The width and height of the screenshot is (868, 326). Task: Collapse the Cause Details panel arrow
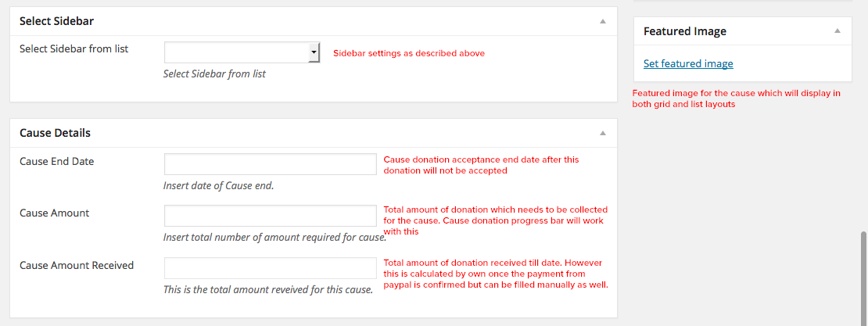tap(602, 133)
